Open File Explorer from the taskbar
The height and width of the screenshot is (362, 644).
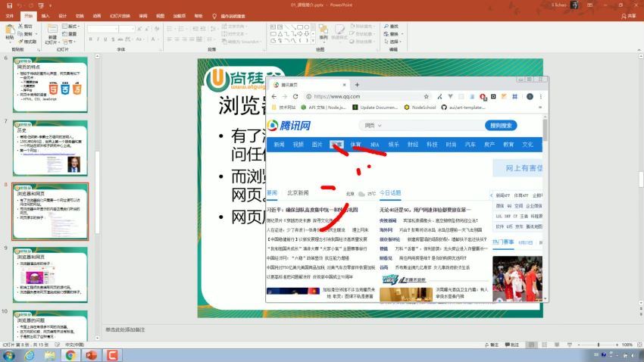click(x=50, y=354)
